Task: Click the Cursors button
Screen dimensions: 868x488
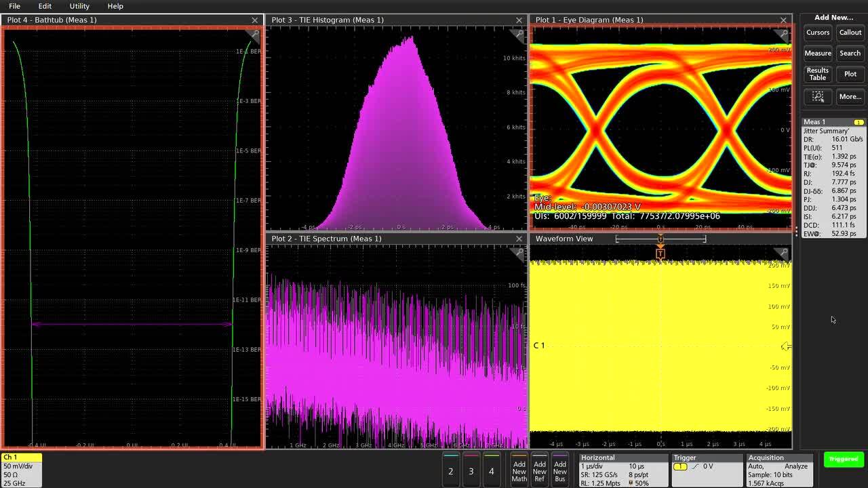Action: coord(817,32)
